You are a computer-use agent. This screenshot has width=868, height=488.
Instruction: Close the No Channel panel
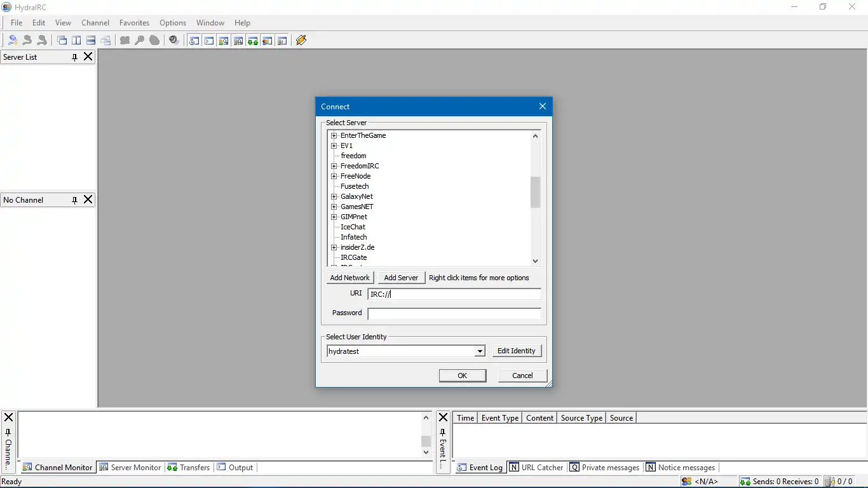coord(88,200)
